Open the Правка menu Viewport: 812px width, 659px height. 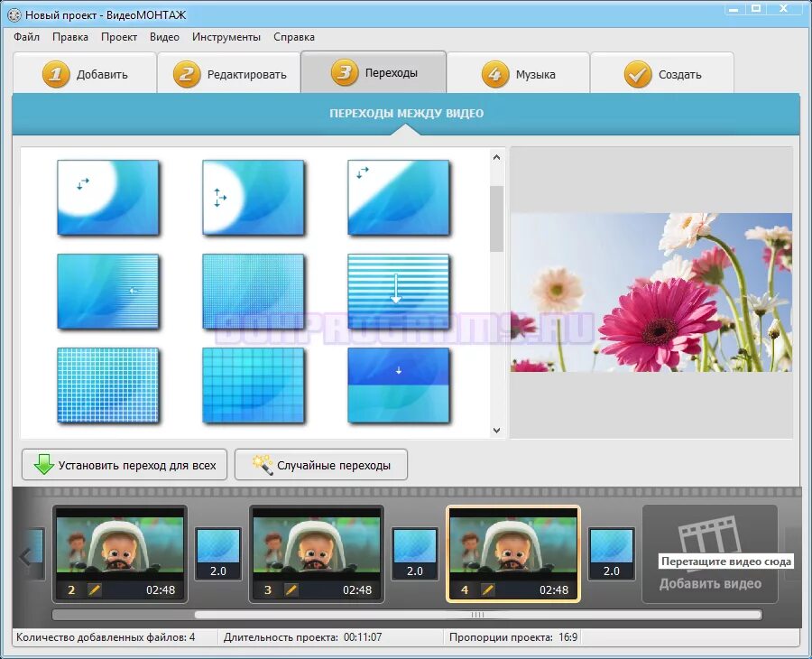click(69, 37)
